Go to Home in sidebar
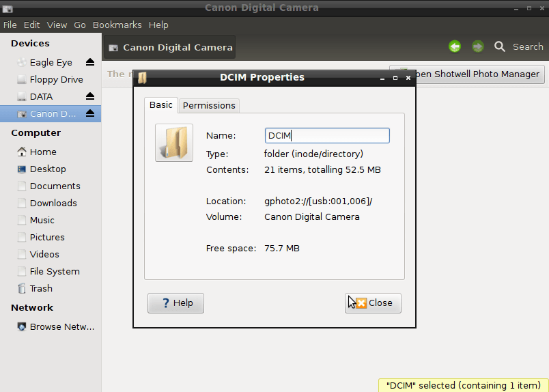The image size is (549, 392). pyautogui.click(x=51, y=152)
